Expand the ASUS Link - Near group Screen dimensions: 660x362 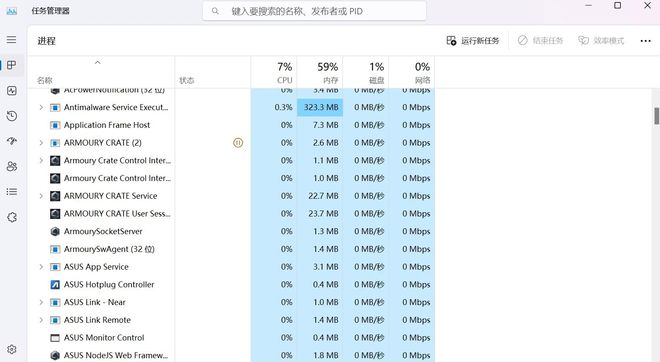click(x=41, y=302)
